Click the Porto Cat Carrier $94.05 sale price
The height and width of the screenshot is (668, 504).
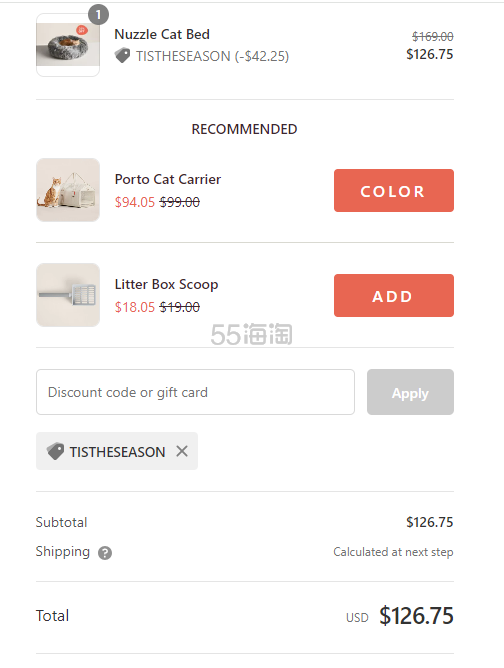pyautogui.click(x=135, y=202)
